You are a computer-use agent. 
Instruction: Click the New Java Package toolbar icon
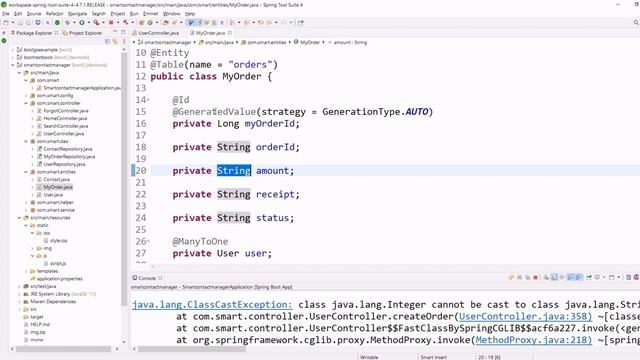coord(141,22)
